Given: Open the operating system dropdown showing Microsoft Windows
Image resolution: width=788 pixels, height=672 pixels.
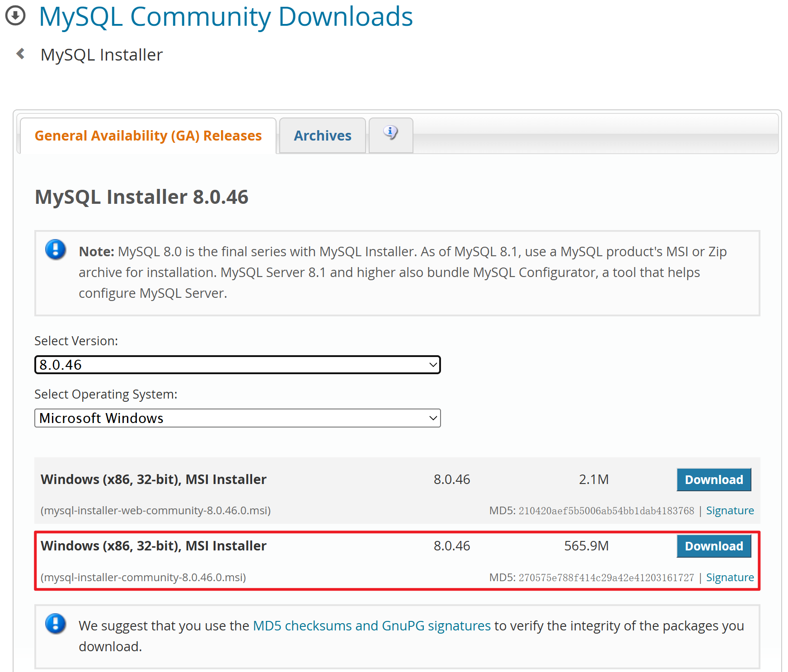Looking at the screenshot, I should click(238, 418).
